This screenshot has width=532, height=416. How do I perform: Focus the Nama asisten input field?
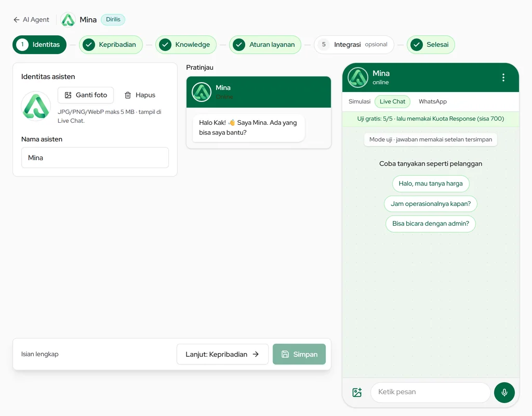pyautogui.click(x=95, y=158)
